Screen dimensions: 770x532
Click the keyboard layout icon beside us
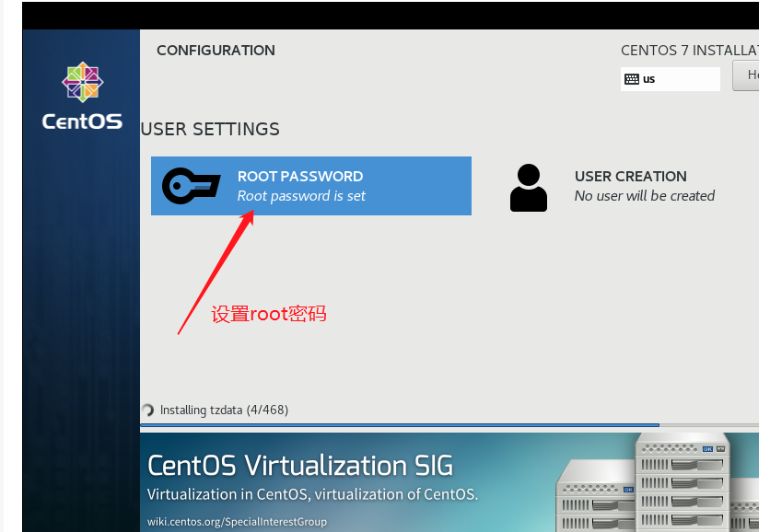[x=631, y=79]
